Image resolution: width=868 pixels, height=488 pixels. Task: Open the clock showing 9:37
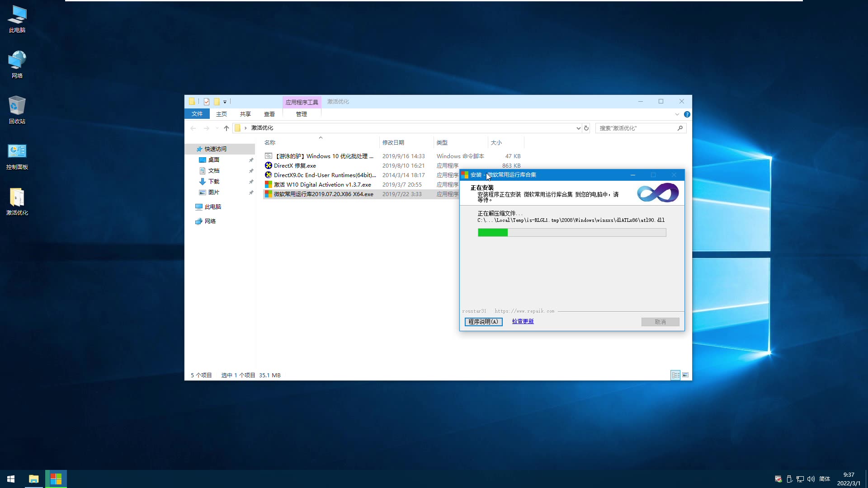coord(849,479)
